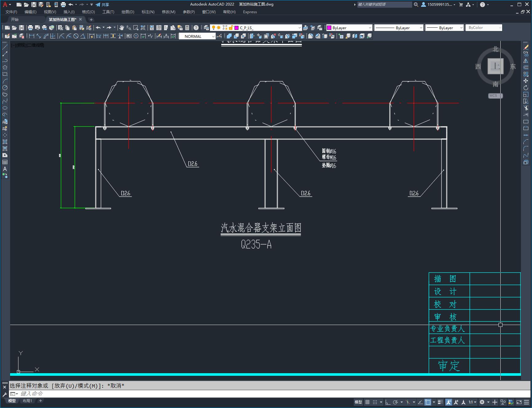Open the Quick Calculator icon
This screenshot has width=532, height=408.
click(x=187, y=28)
